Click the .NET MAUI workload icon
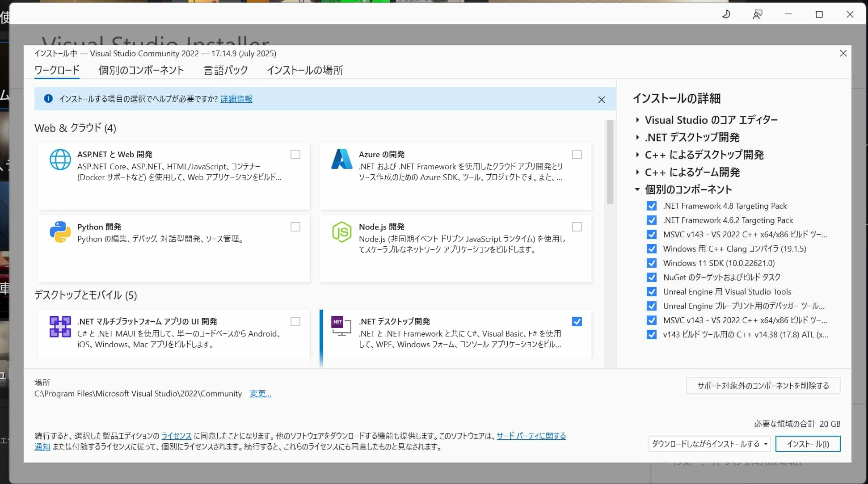This screenshot has height=484, width=868. click(x=60, y=327)
